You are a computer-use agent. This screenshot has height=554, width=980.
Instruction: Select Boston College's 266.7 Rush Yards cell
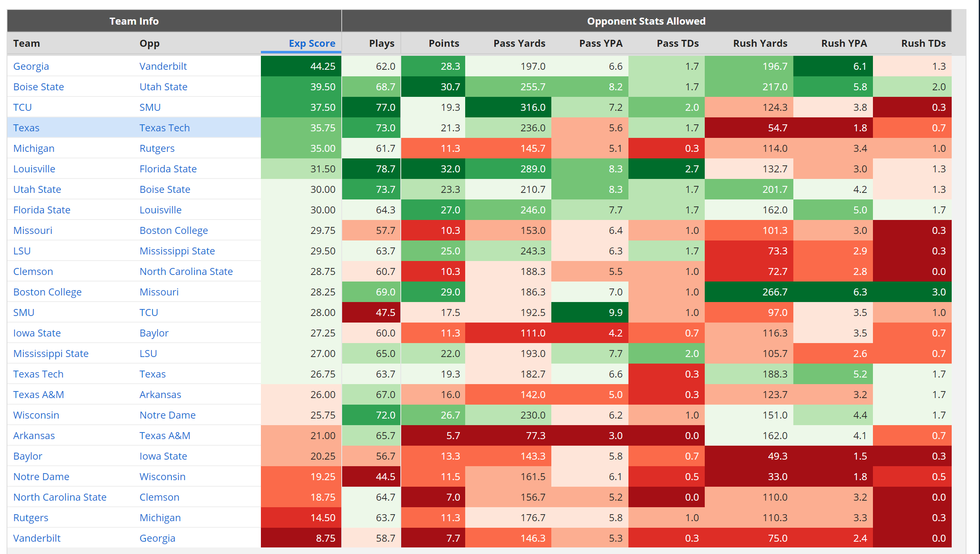[x=749, y=292]
